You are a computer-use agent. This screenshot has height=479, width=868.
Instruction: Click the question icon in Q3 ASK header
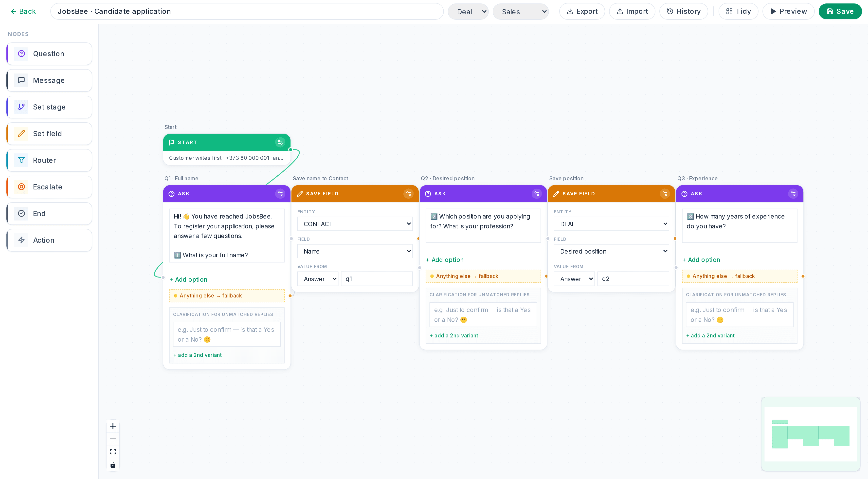pos(684,193)
